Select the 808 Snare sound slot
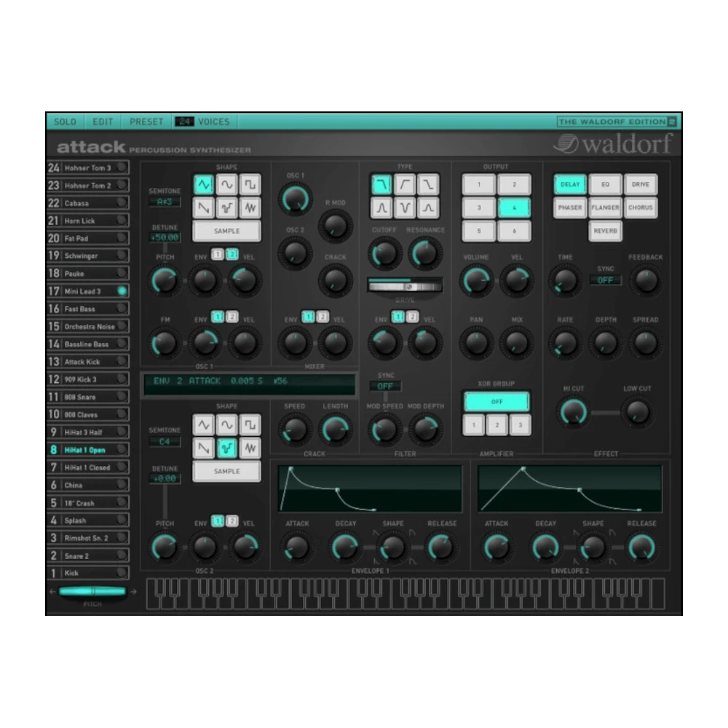The width and height of the screenshot is (728, 728). coord(88,397)
